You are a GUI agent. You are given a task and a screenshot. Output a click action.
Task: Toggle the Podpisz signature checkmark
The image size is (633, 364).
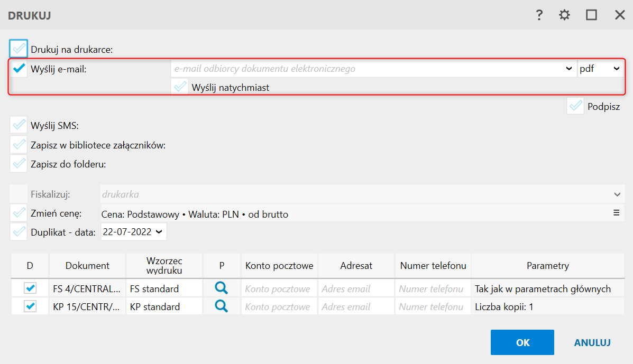point(576,106)
